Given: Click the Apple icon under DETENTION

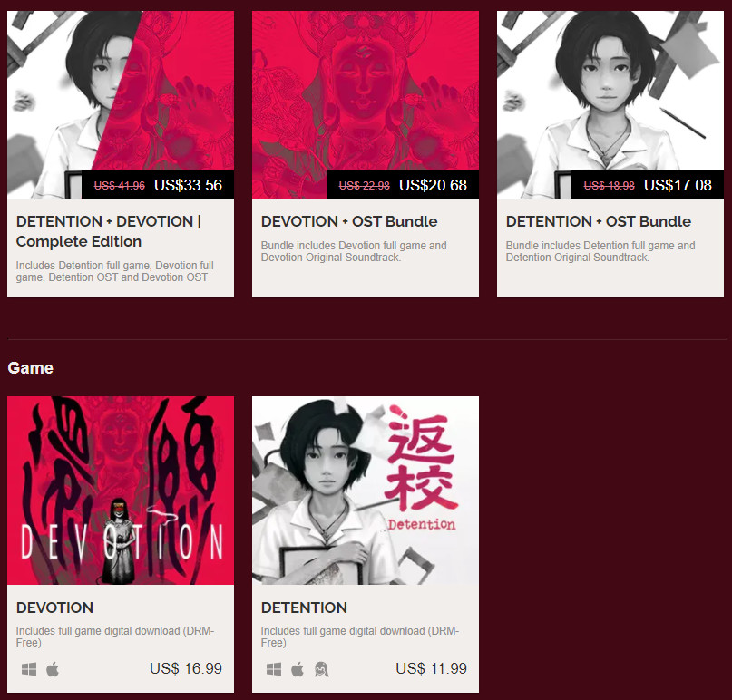Looking at the screenshot, I should pyautogui.click(x=298, y=669).
